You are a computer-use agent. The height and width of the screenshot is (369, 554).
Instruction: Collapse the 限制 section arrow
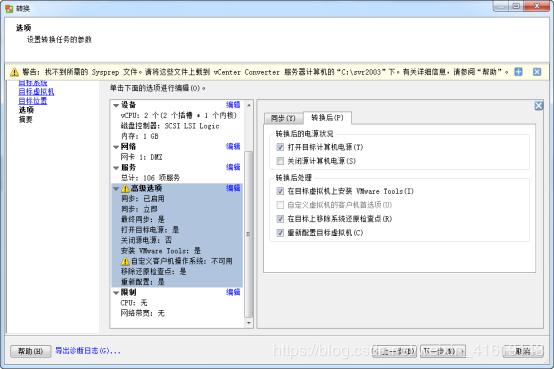(x=116, y=293)
